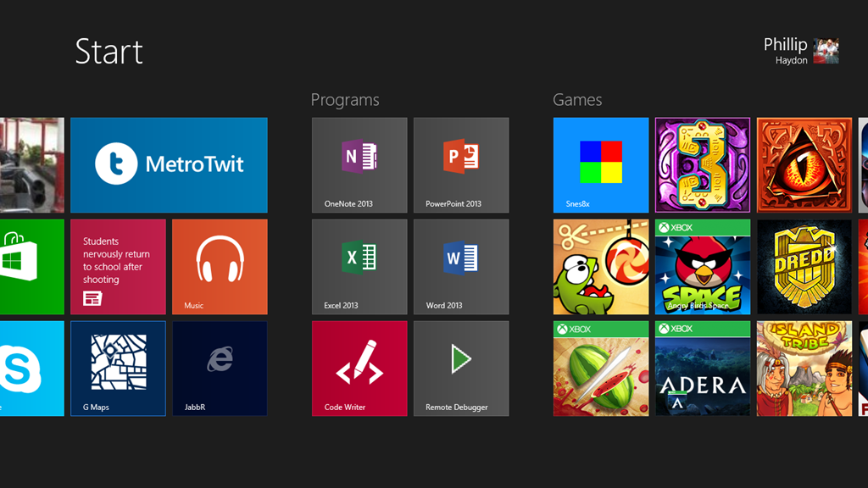868x488 pixels.
Task: Open PowerPoint 2013 tile
Action: pyautogui.click(x=461, y=165)
